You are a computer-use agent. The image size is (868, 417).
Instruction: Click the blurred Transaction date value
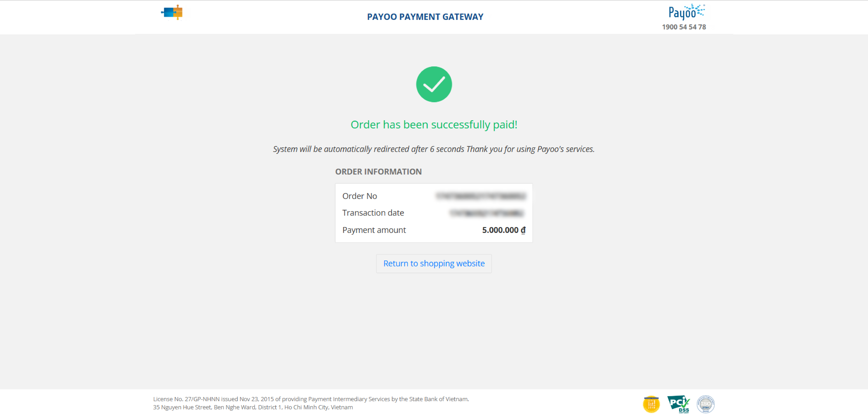point(487,213)
